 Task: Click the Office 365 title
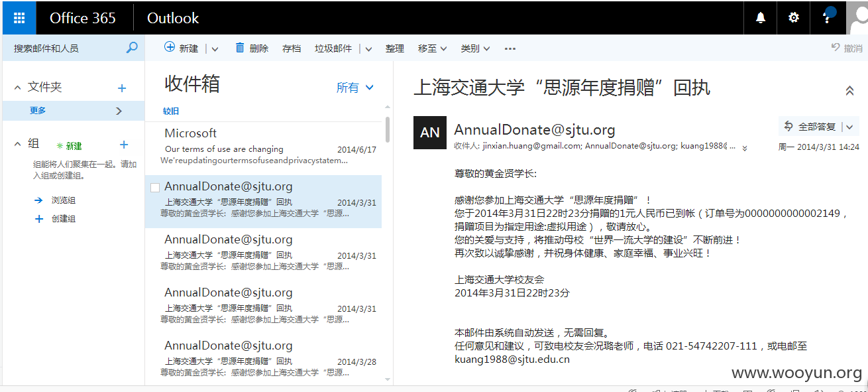(x=83, y=18)
